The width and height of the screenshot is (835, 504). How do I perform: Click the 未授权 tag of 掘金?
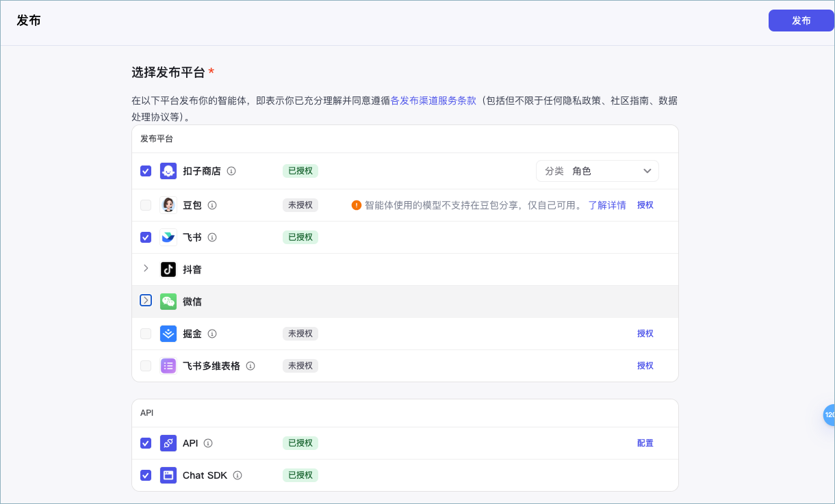[x=300, y=334]
